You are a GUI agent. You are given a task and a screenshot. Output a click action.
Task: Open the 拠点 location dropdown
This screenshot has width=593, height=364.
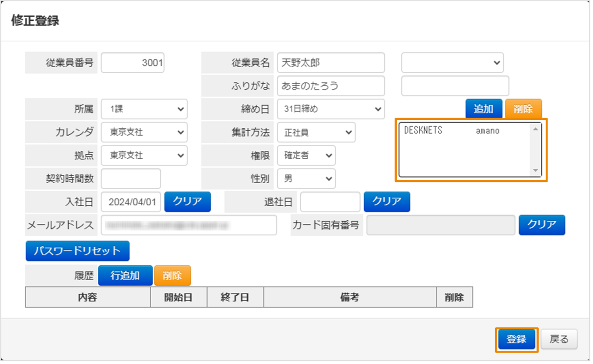(144, 155)
